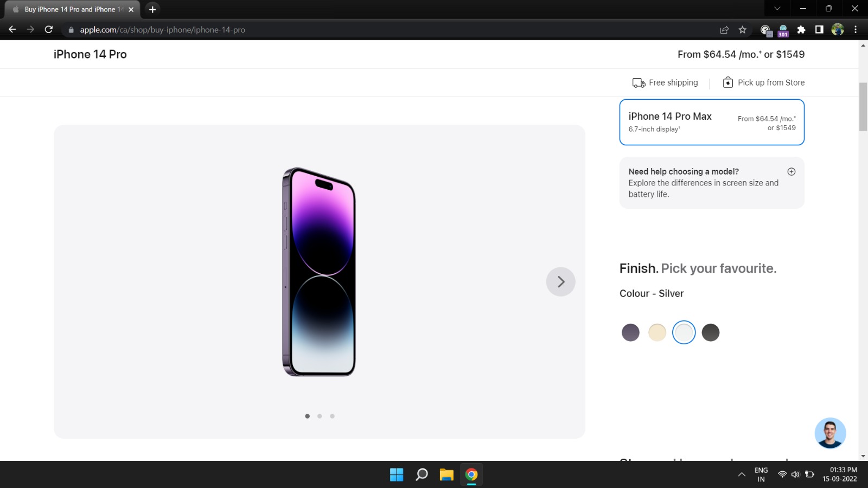Click the Pick up from Store text

771,82
